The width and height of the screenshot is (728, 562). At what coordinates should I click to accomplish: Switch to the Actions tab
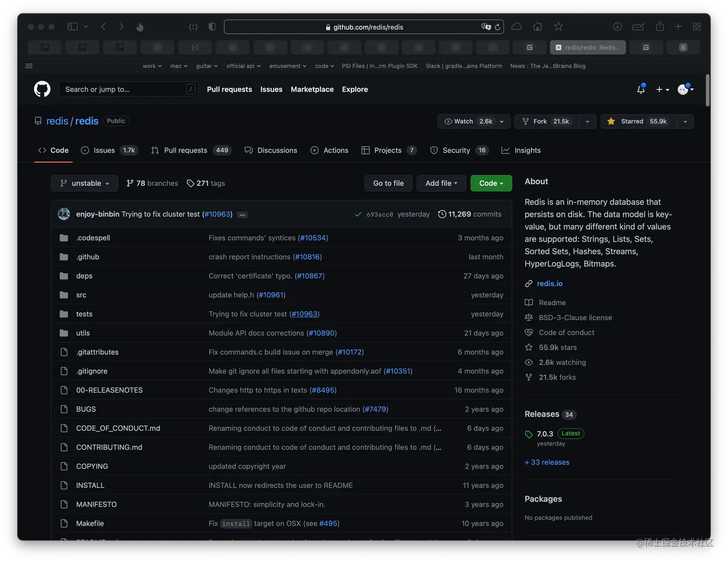tap(329, 150)
